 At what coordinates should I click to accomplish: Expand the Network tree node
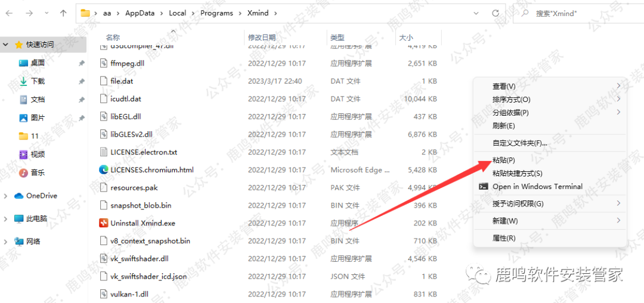click(x=6, y=242)
